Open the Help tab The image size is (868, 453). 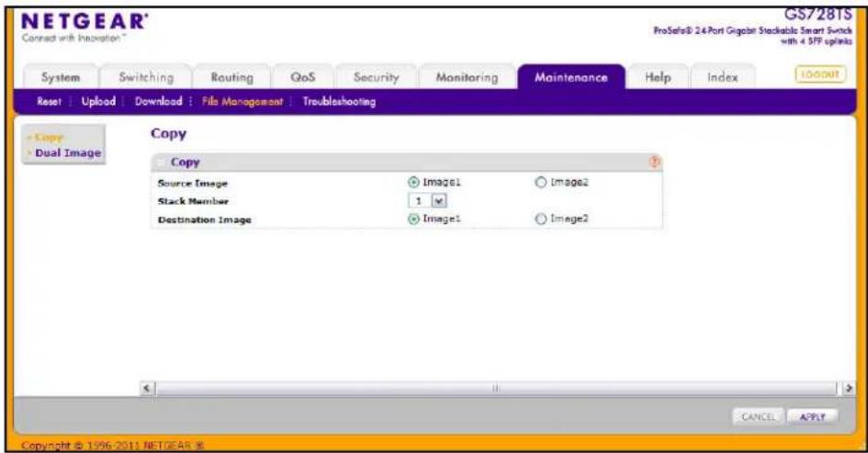coord(658,77)
